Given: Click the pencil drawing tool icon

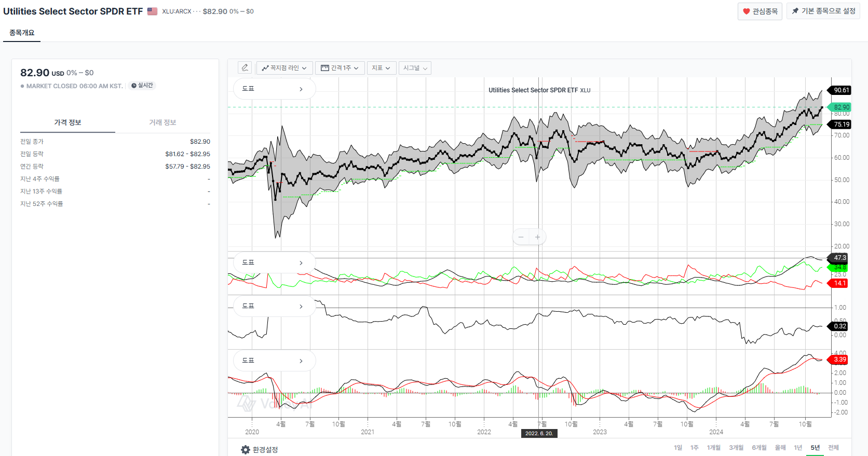Looking at the screenshot, I should pos(245,68).
